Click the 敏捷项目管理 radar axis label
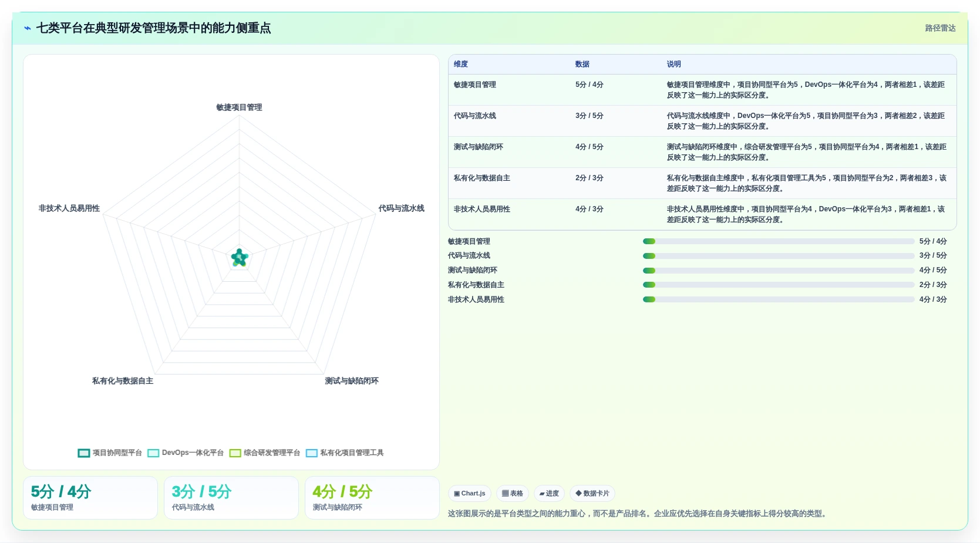Screen dimensions: 980x543 coord(239,107)
